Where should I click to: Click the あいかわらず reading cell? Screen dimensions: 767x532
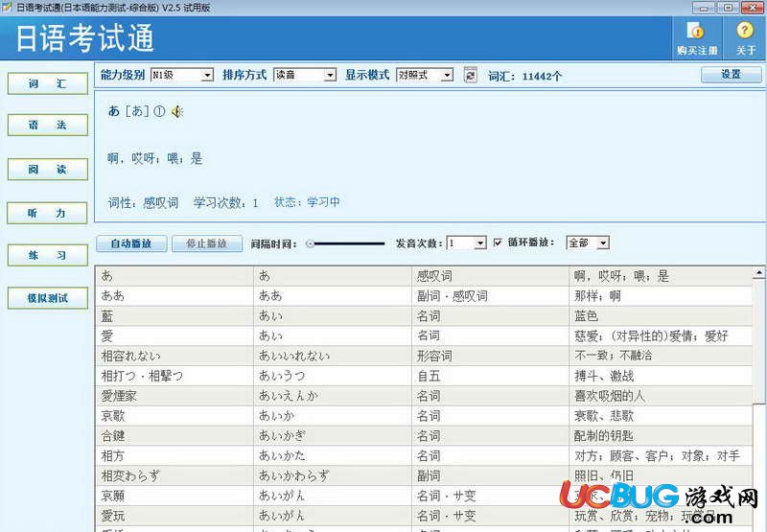[x=333, y=475]
